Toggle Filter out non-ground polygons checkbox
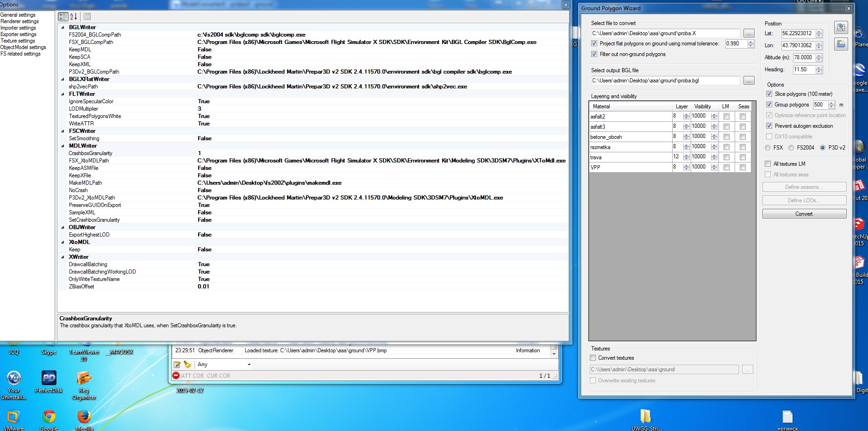 click(x=594, y=54)
